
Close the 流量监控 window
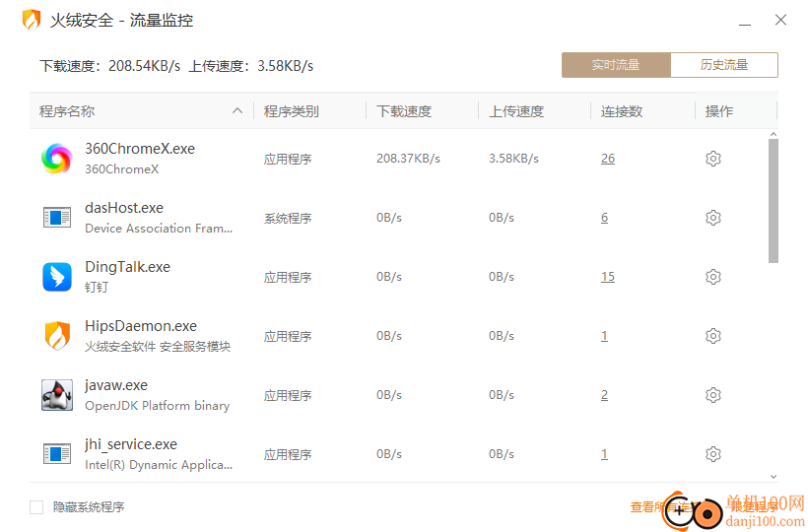coord(780,20)
